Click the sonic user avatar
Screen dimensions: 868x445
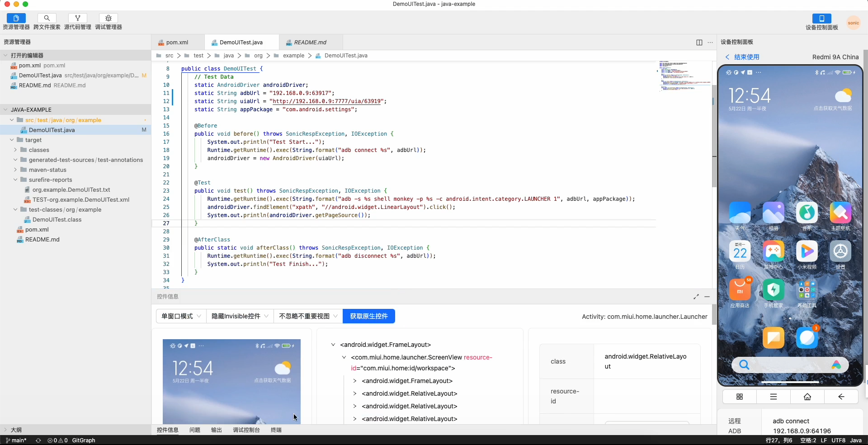pos(854,23)
